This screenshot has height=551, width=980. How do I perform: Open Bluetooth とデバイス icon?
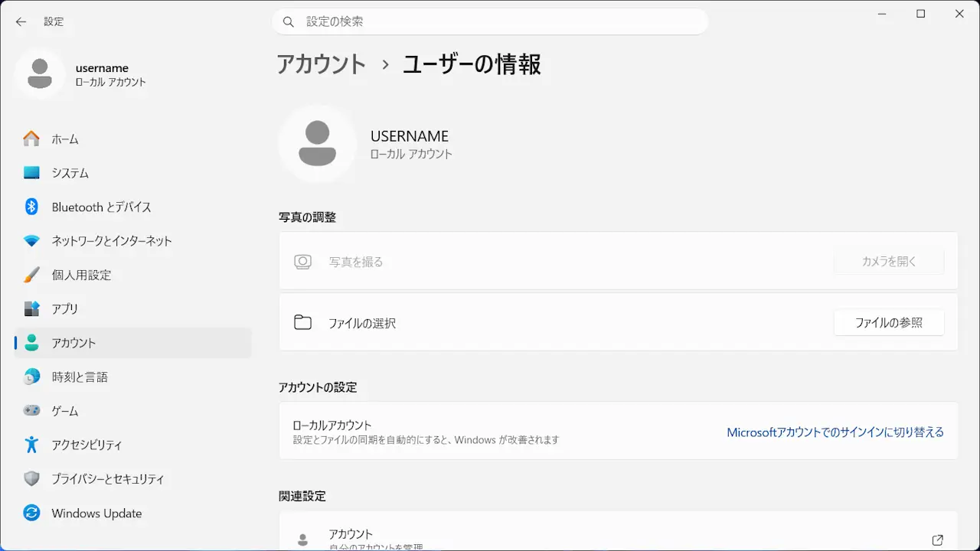click(x=31, y=207)
